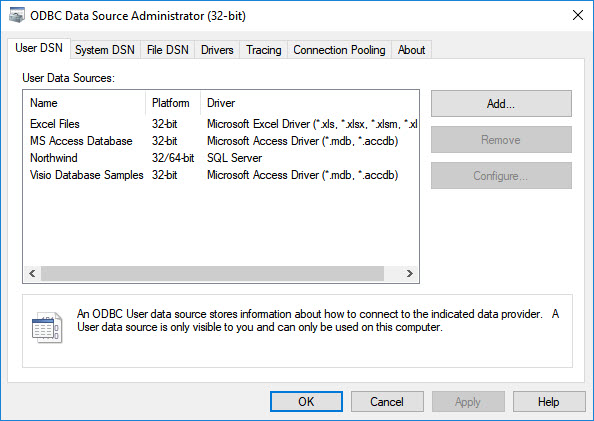Select the File DSN tab

(167, 50)
